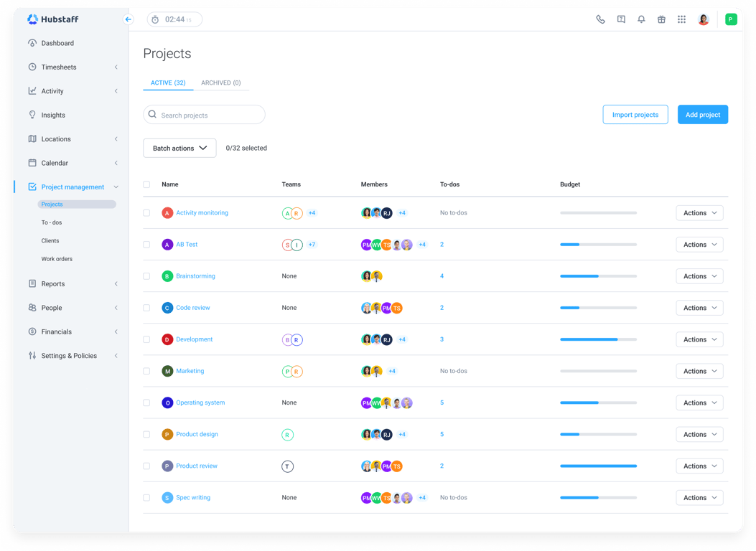Click the Dashboard sidebar icon

(32, 43)
